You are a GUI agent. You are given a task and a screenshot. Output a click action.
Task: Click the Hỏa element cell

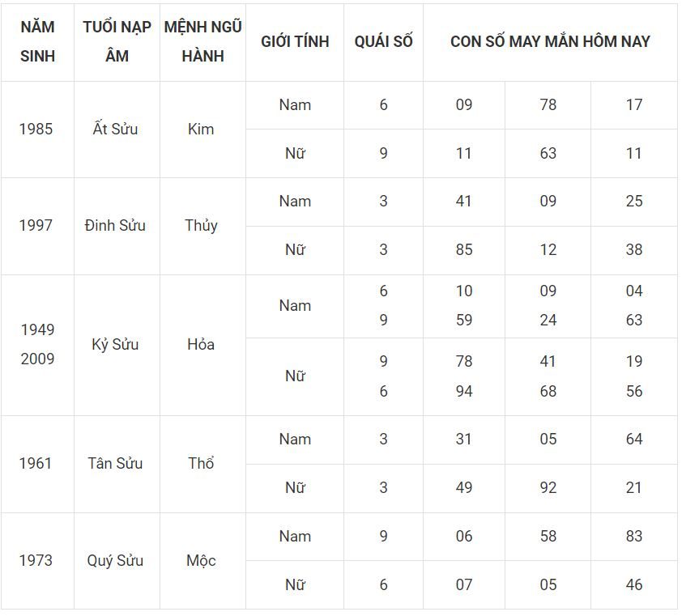[x=201, y=344]
